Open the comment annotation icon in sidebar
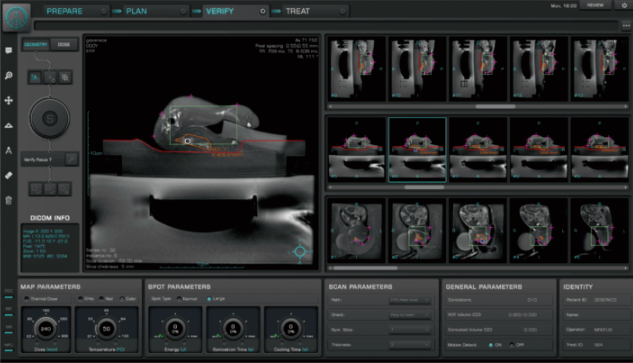The width and height of the screenshot is (633, 363). coord(8,50)
